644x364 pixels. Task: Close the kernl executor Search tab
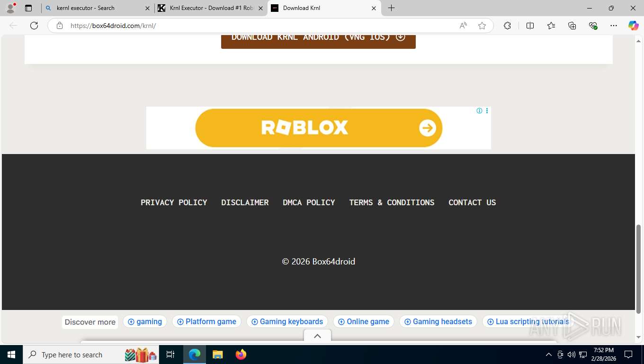pyautogui.click(x=147, y=8)
